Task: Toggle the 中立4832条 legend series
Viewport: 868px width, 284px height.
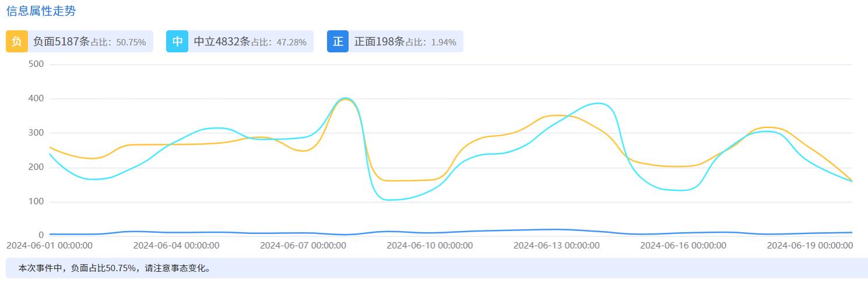Action: 222,41
